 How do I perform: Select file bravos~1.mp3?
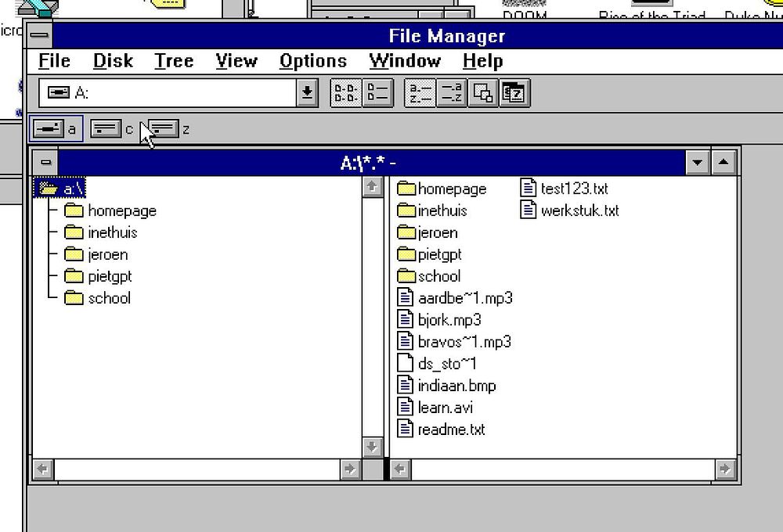pyautogui.click(x=454, y=342)
